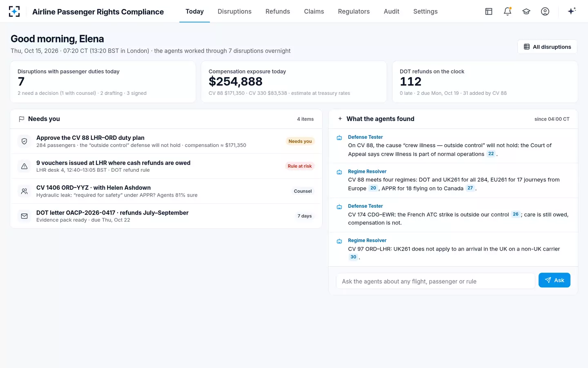Open the 9 vouchers issued at LHR item

pyautogui.click(x=166, y=166)
